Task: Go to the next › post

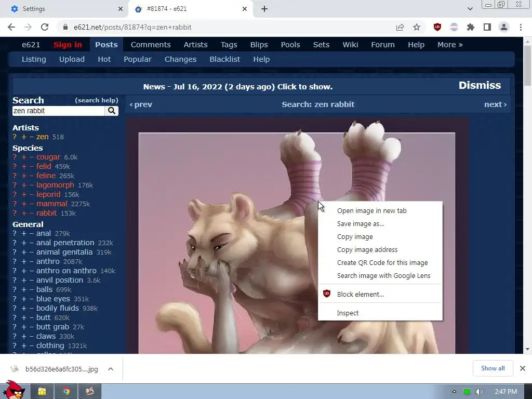Action: pyautogui.click(x=495, y=104)
